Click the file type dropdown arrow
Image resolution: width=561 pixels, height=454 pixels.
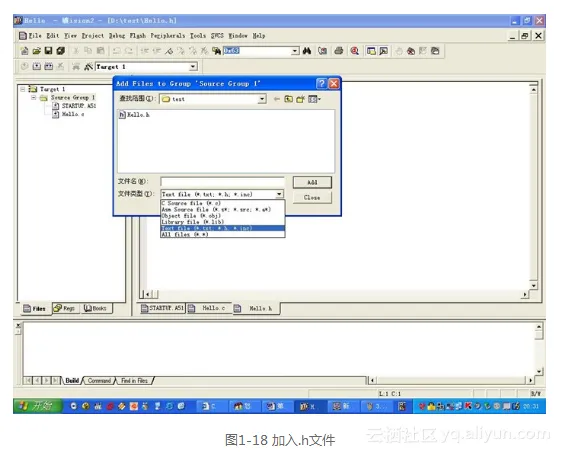click(279, 194)
